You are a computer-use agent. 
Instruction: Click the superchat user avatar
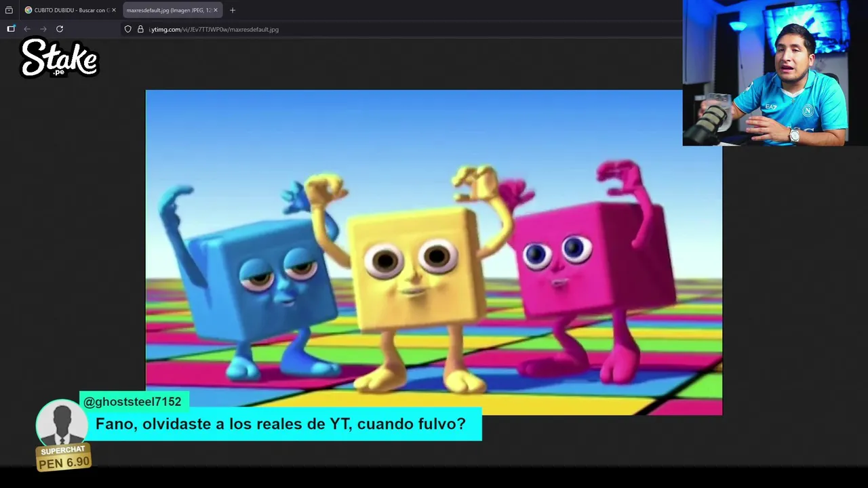point(62,423)
